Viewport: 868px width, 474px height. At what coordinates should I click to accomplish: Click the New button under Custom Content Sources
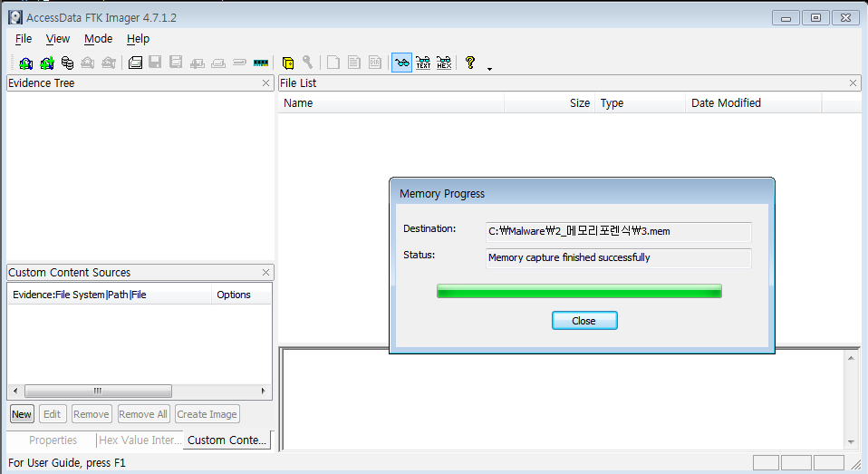coord(22,414)
